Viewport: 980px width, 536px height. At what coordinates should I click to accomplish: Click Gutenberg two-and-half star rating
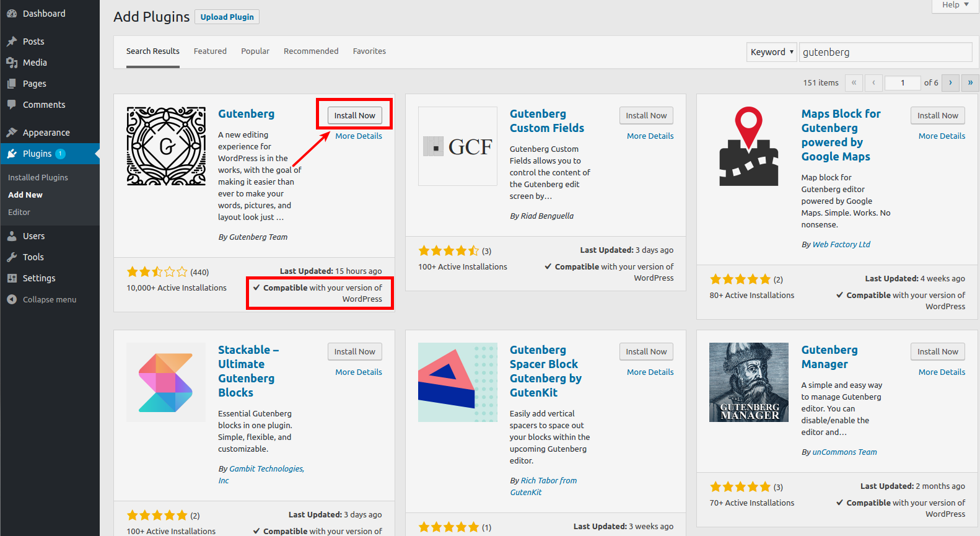[x=157, y=271]
